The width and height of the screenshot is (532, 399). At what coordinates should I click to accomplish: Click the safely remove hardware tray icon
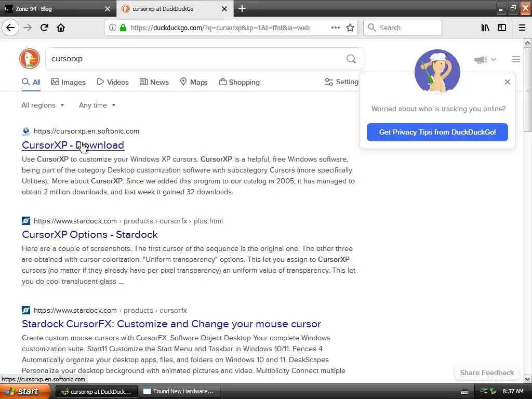pos(493,391)
